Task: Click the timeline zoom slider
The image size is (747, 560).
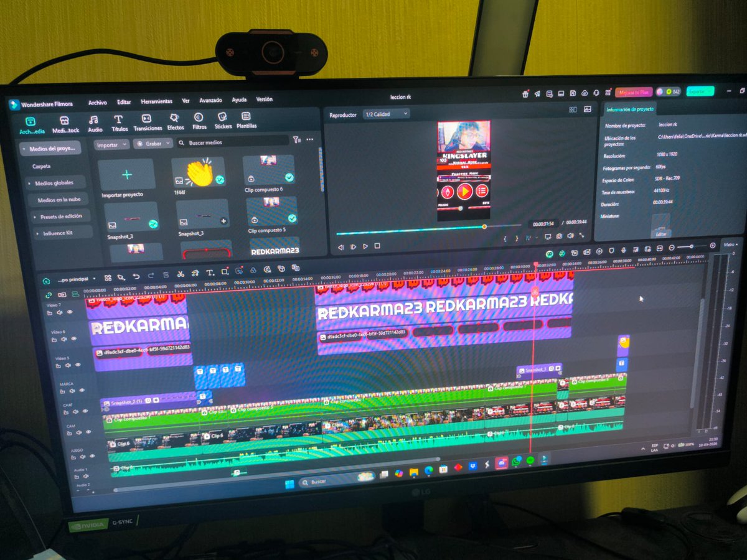Action: (692, 246)
